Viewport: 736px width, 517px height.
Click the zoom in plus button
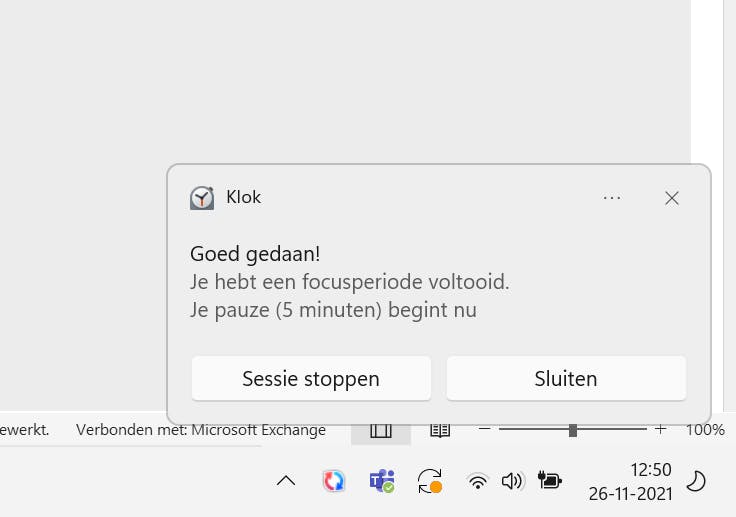click(x=660, y=430)
